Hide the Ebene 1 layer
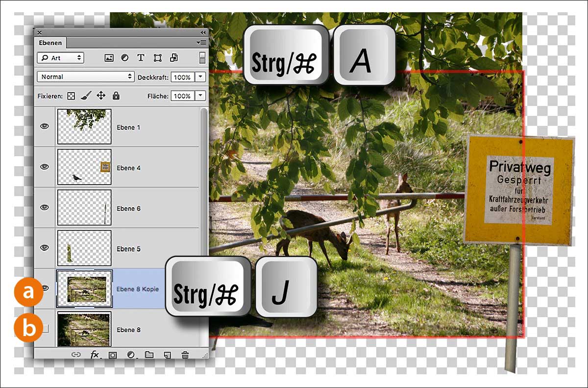The height and width of the screenshot is (388, 588). (x=45, y=126)
